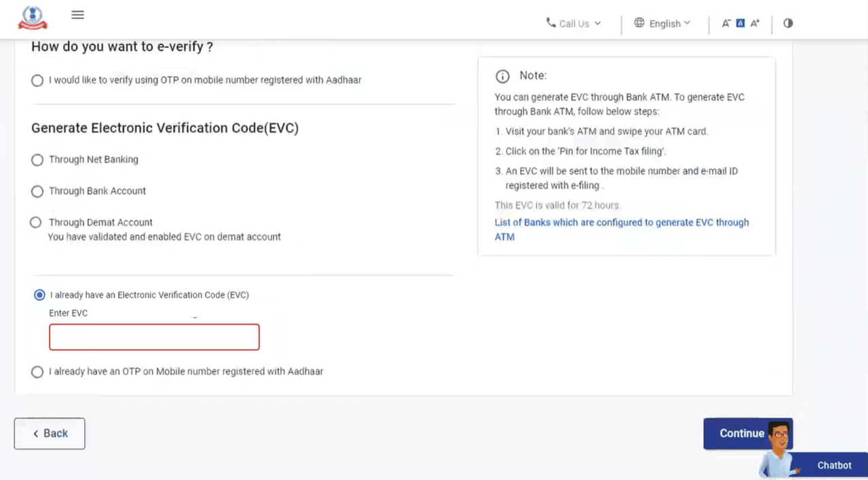Click 'This EVC is valid for 72 hours.' text
The height and width of the screenshot is (480, 868).
click(558, 205)
